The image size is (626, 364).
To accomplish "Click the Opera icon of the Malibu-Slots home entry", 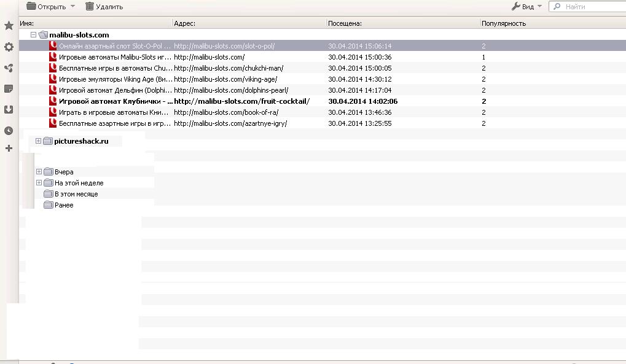I will point(53,57).
